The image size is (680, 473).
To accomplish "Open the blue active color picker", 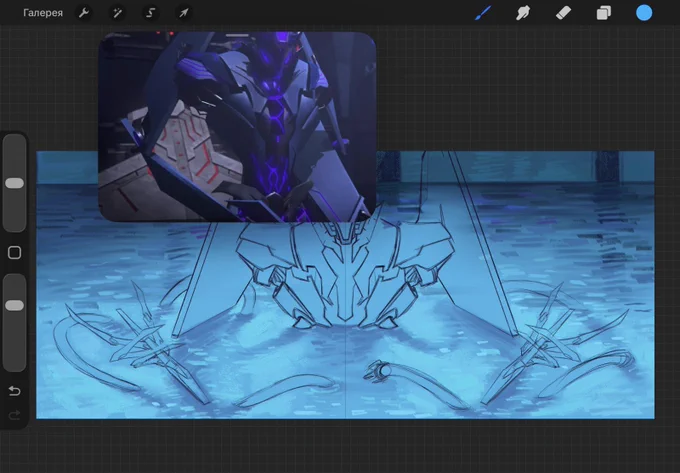I will tap(644, 13).
